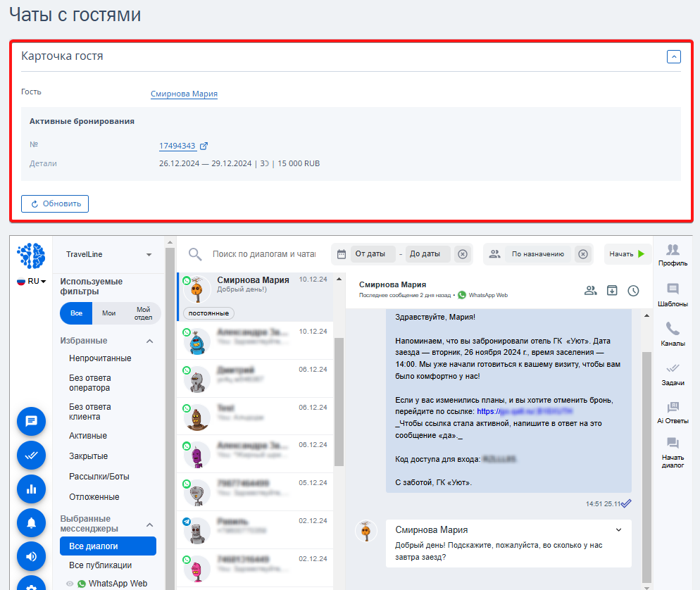
Task: Open the Профиль panel
Action: click(673, 256)
